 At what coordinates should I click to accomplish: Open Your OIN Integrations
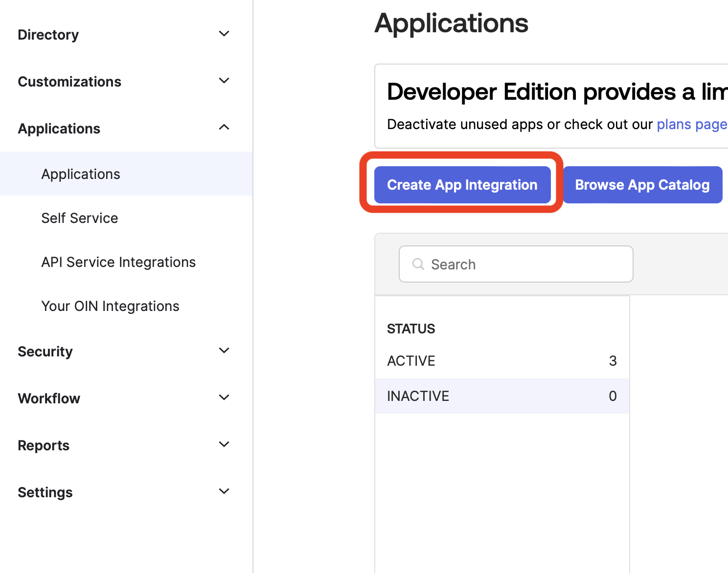pyautogui.click(x=110, y=306)
